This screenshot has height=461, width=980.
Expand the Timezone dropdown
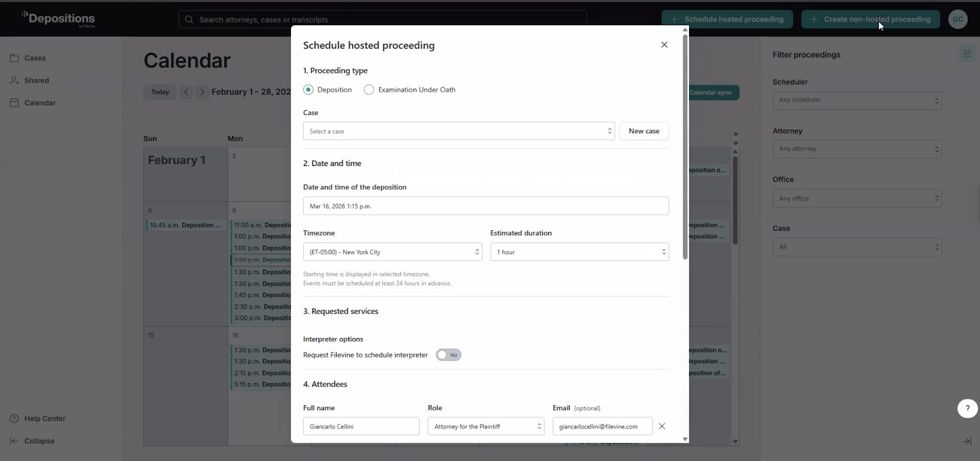click(392, 252)
